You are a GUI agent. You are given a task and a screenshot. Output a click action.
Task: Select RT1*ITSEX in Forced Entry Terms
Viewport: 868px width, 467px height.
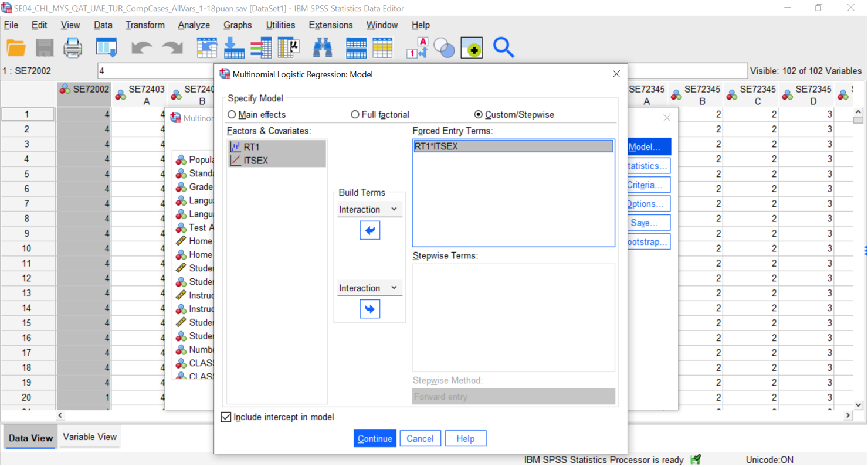pyautogui.click(x=513, y=146)
